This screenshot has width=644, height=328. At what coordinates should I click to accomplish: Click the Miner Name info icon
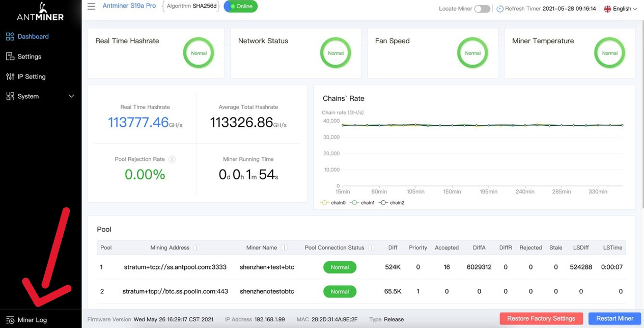285,248
